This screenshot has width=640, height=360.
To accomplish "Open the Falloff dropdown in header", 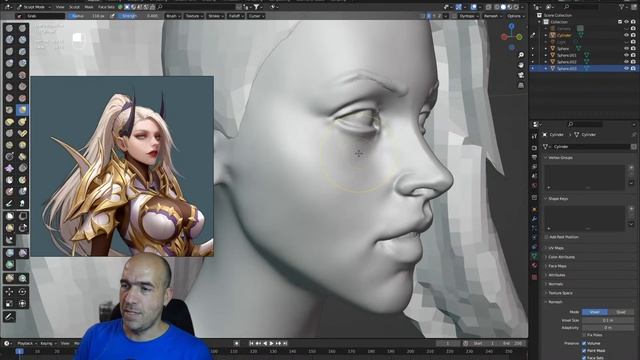I will (236, 16).
